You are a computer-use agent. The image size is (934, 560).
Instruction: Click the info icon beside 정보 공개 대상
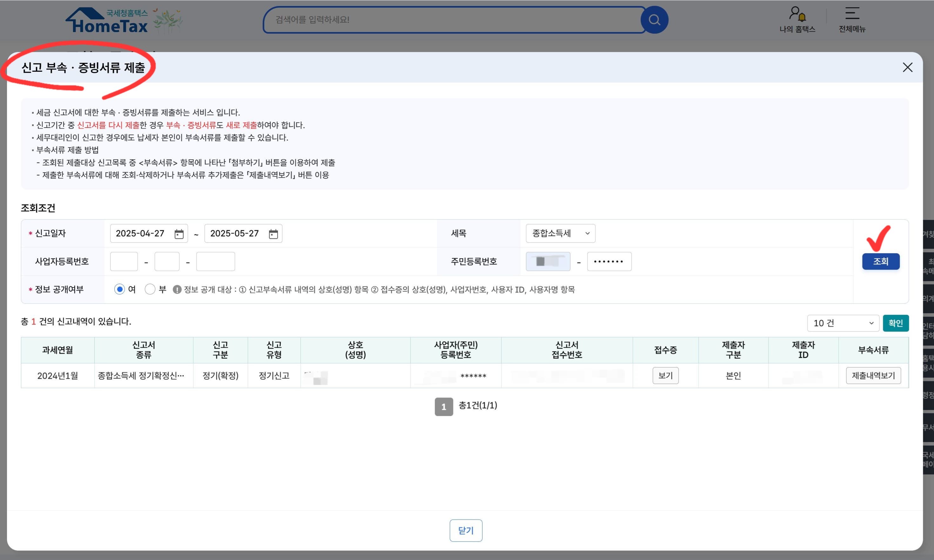(x=177, y=289)
